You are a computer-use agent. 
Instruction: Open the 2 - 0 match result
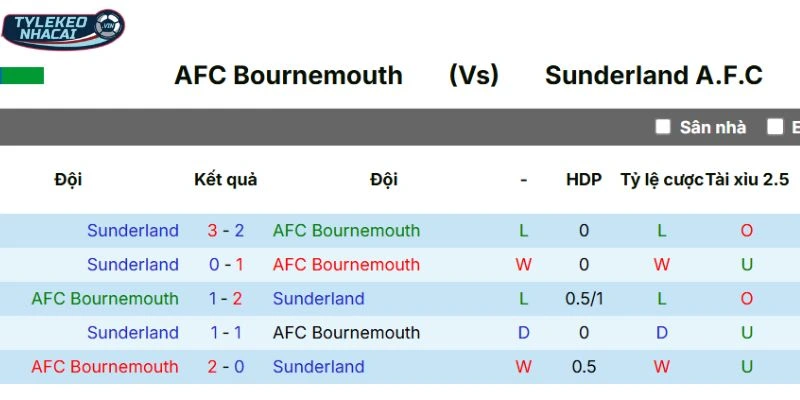(225, 367)
